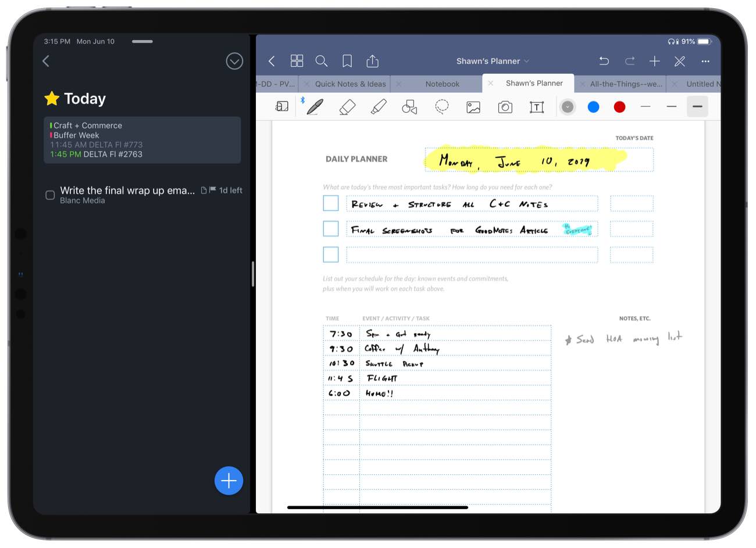Undo the last edit
This screenshot has height=548, width=756.
(x=604, y=60)
